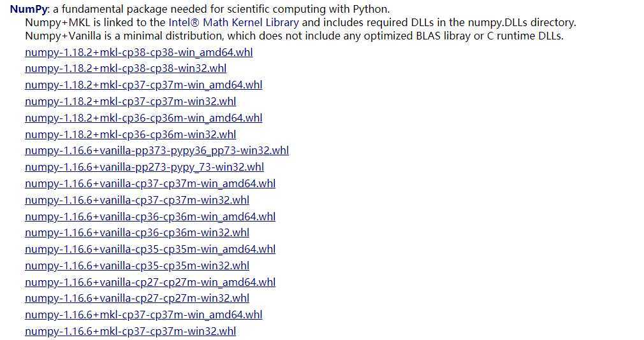This screenshot has height=340, width=644.
Task: Select numpy-1.18.2+mkl-cp37-cp37m-win32.whl file
Action: 131,101
